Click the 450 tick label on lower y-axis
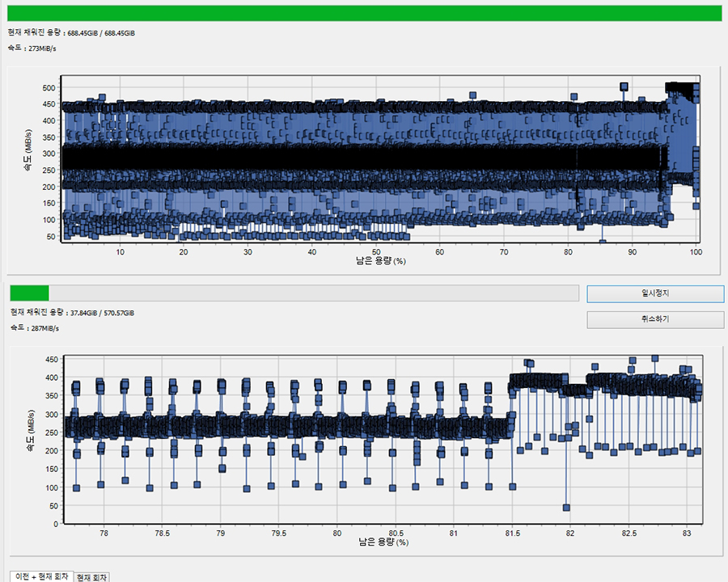The height and width of the screenshot is (582, 728). 49,360
